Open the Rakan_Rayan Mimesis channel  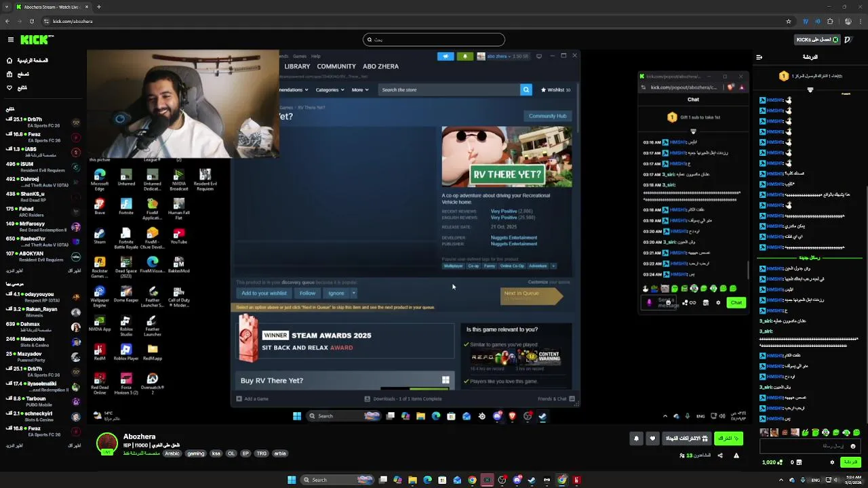[x=43, y=312]
